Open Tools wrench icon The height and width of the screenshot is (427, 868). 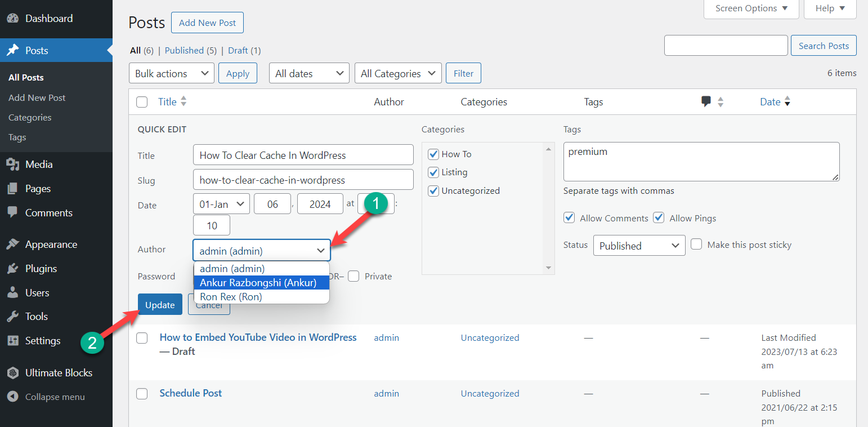click(12, 317)
